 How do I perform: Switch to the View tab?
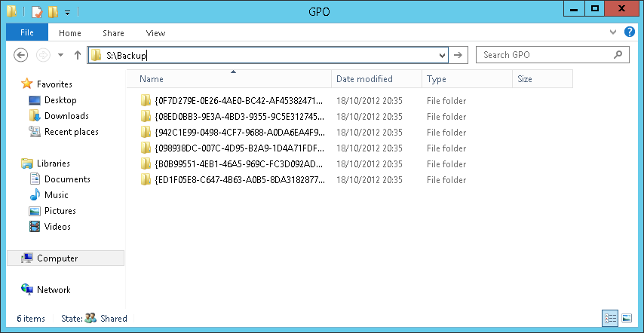[x=155, y=33]
